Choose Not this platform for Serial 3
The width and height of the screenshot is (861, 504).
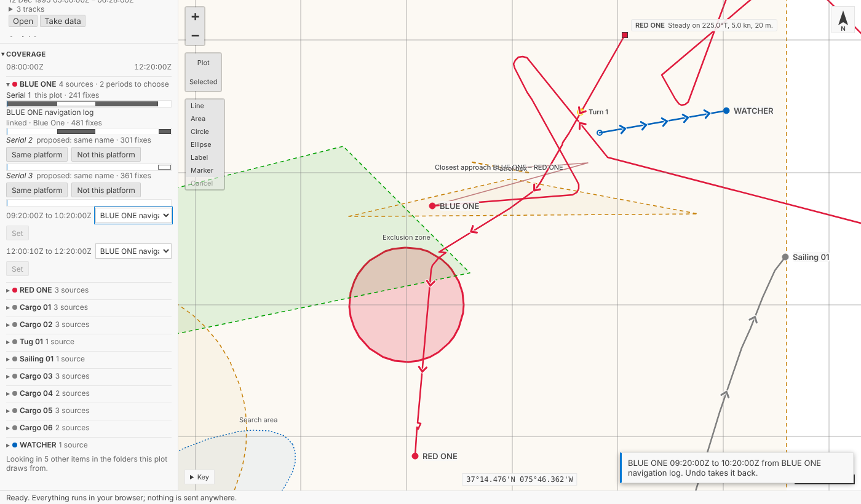106,190
